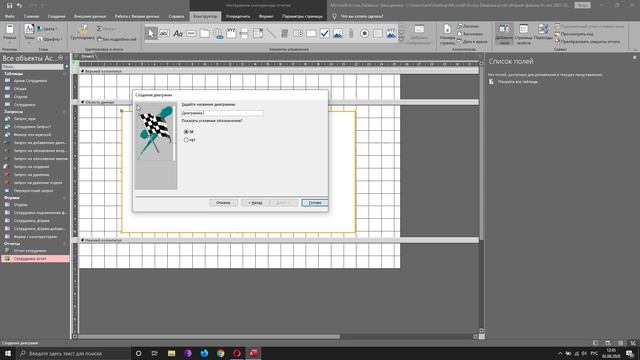Switch to the Главная ribbon tab
640x360 pixels.
31,16
